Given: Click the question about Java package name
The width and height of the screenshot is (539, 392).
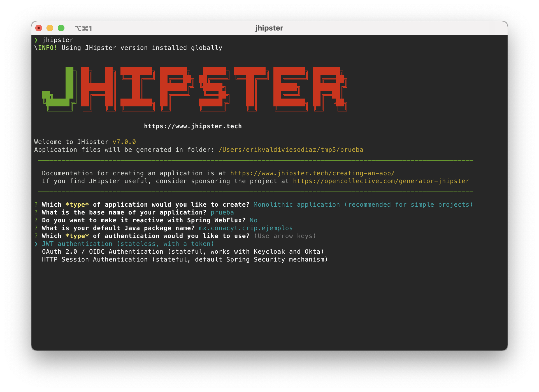Looking at the screenshot, I should (118, 228).
